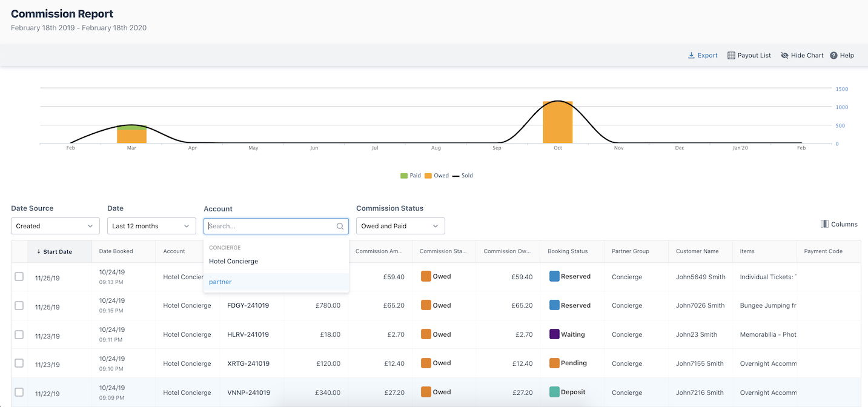The height and width of the screenshot is (407, 868).
Task: Click the teal Deposit status square
Action: tap(554, 392)
